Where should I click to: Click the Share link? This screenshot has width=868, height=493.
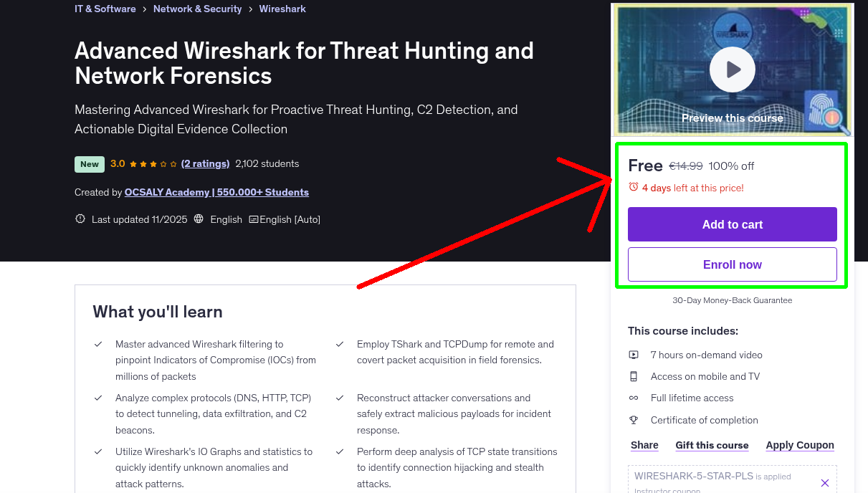pyautogui.click(x=644, y=445)
